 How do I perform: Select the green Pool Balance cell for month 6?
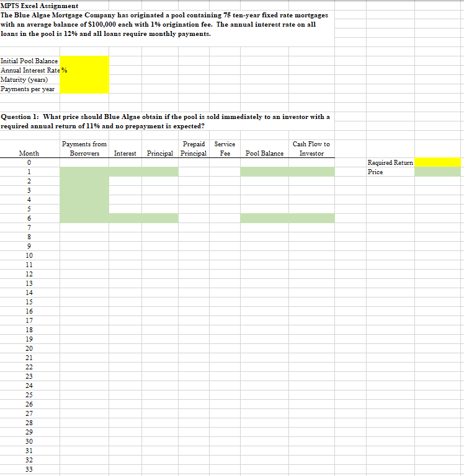[265, 218]
